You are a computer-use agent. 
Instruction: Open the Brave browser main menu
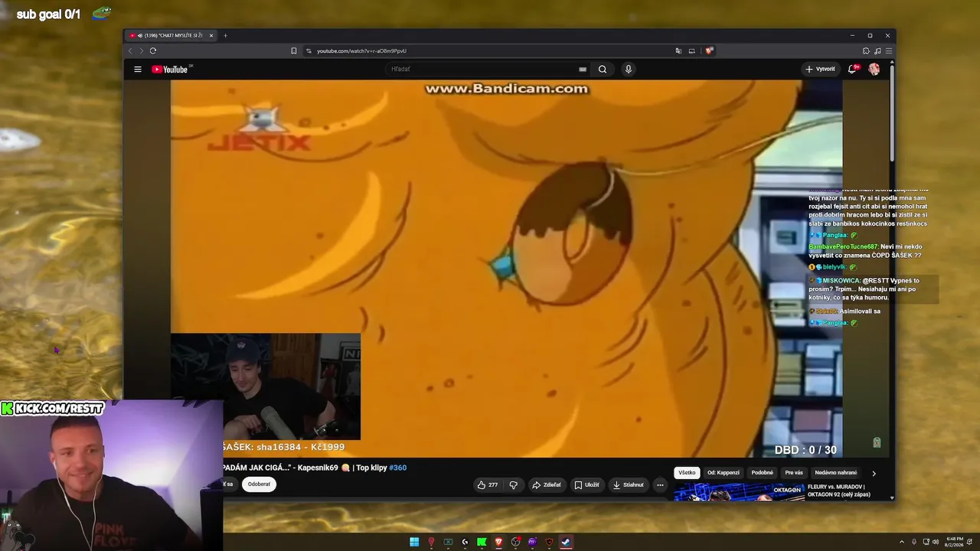click(x=889, y=51)
